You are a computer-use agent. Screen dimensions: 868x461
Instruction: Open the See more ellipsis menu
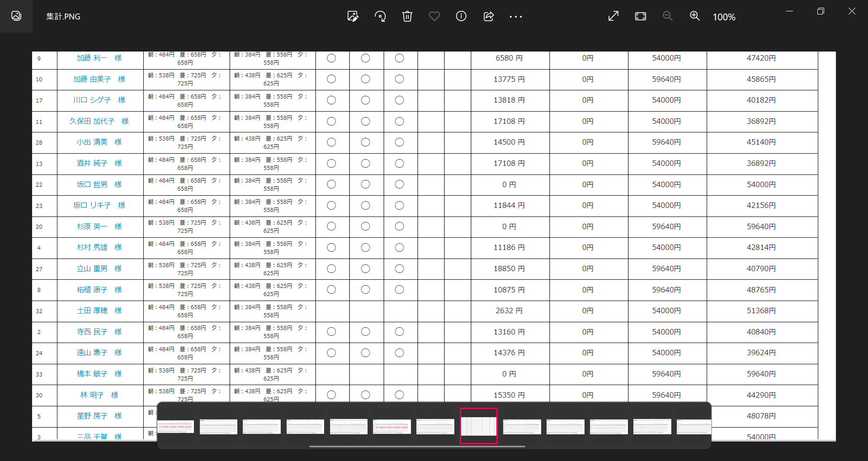tap(516, 17)
